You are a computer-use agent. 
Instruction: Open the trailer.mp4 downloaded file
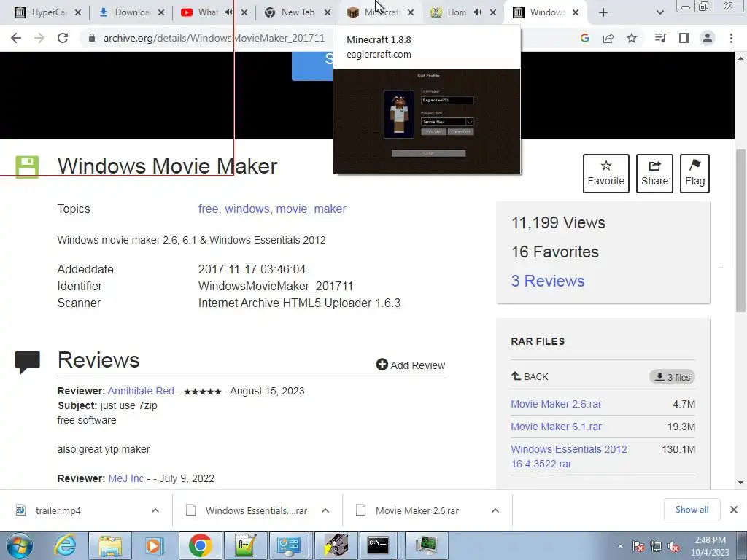click(58, 510)
